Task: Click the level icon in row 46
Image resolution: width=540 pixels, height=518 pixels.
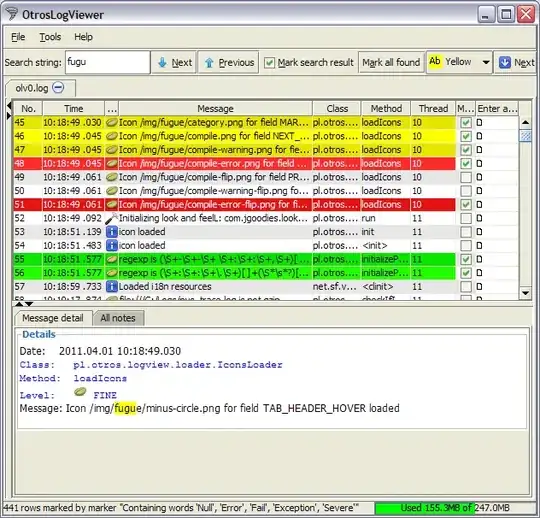Action: pyautogui.click(x=112, y=136)
